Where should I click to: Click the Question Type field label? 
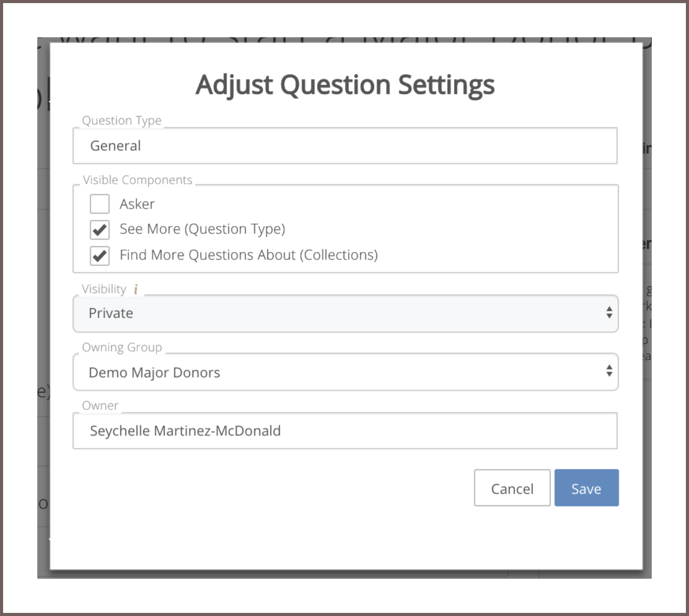(121, 120)
